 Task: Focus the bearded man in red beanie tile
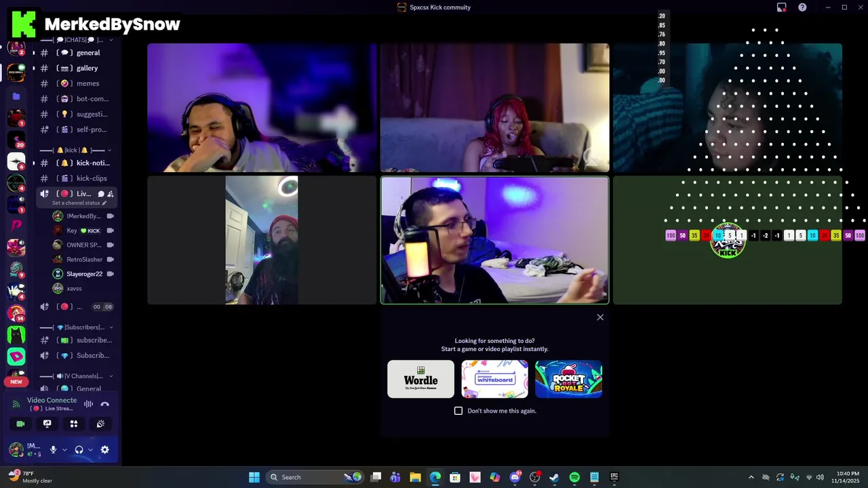tap(262, 240)
